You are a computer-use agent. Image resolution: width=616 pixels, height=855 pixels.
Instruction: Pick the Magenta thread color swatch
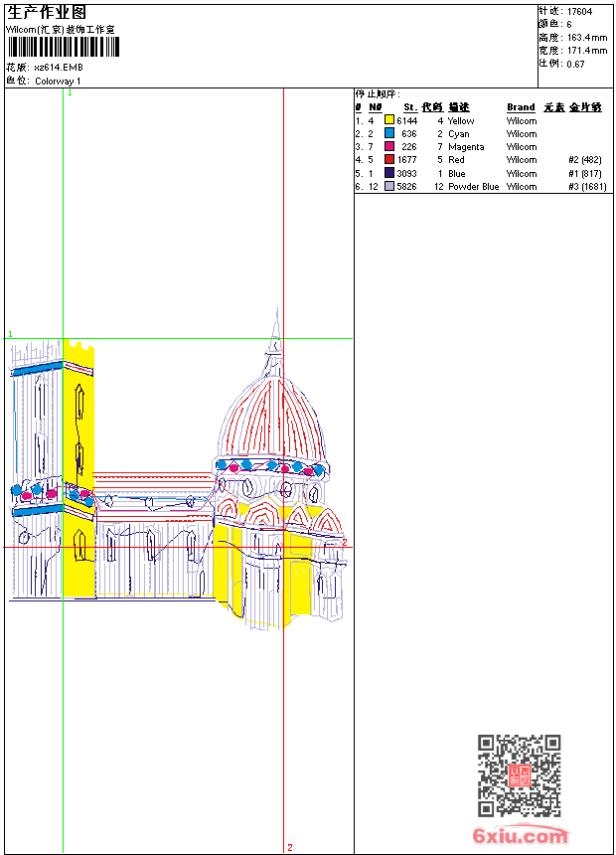(389, 146)
